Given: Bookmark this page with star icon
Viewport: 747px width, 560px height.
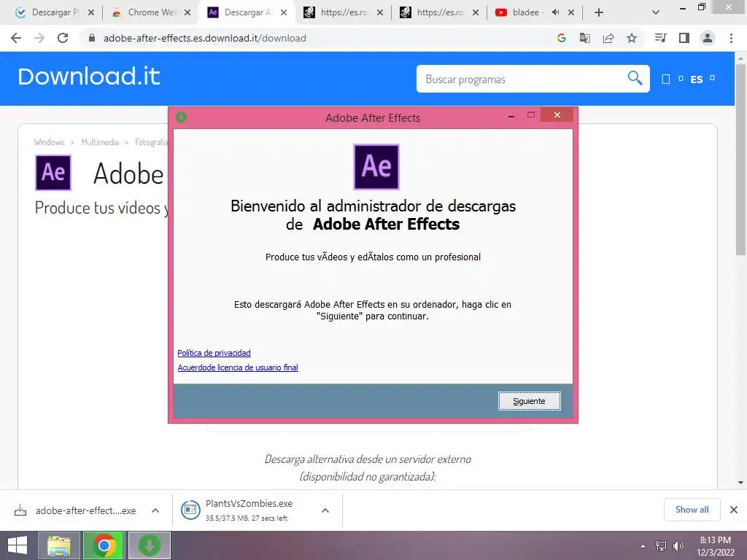Looking at the screenshot, I should click(x=632, y=38).
